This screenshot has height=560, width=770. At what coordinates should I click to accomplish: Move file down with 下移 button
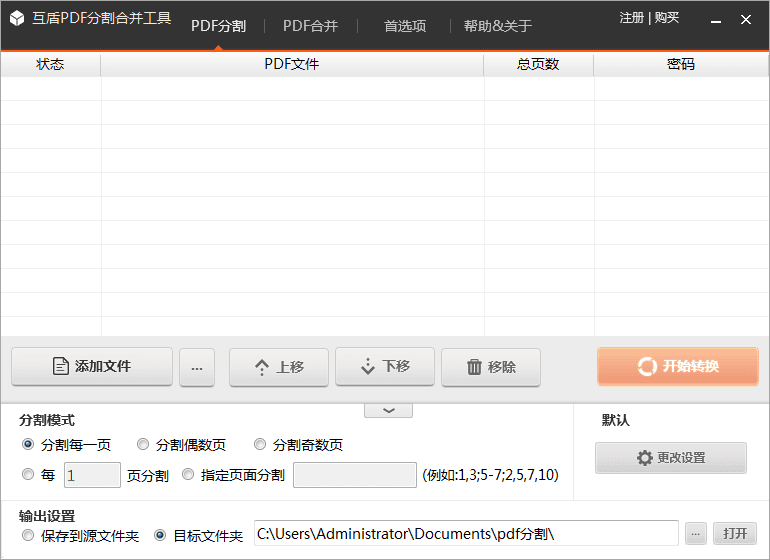point(385,367)
